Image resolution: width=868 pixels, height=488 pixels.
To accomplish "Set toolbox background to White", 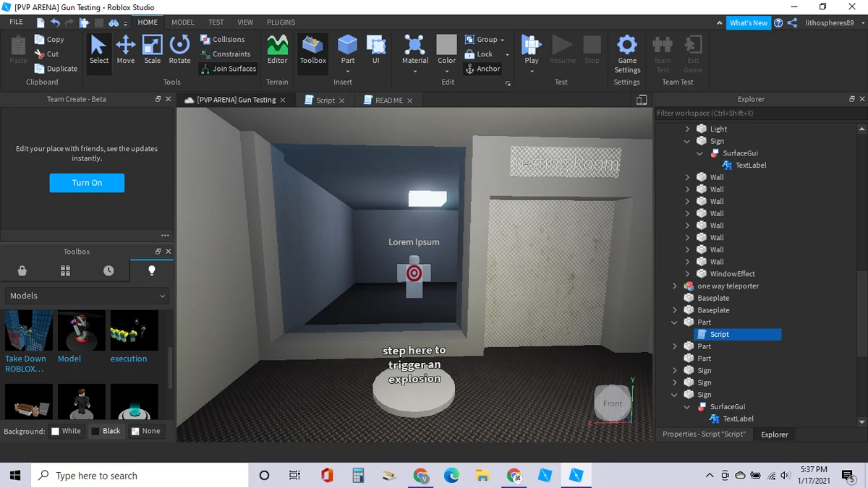I will [x=65, y=431].
